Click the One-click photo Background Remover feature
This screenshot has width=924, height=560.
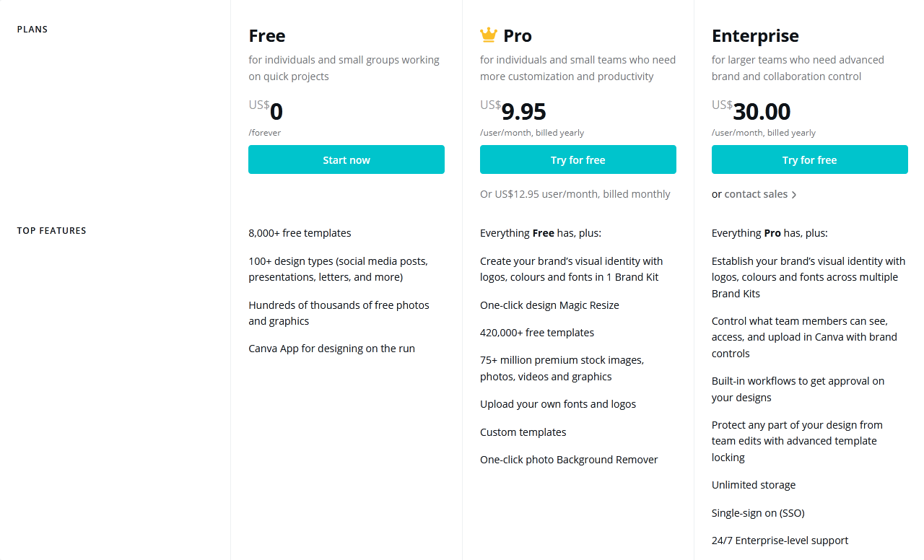[x=569, y=460]
